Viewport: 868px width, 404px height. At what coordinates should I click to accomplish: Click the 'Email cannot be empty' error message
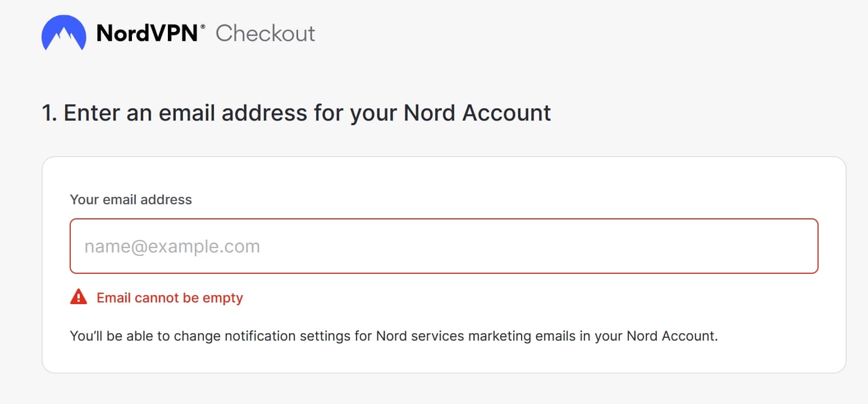[x=170, y=297]
